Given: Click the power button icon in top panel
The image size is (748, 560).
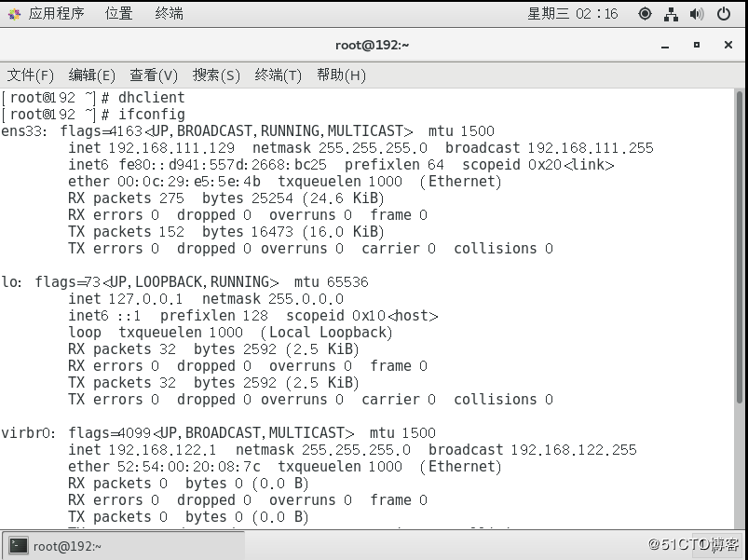Looking at the screenshot, I should 724,13.
